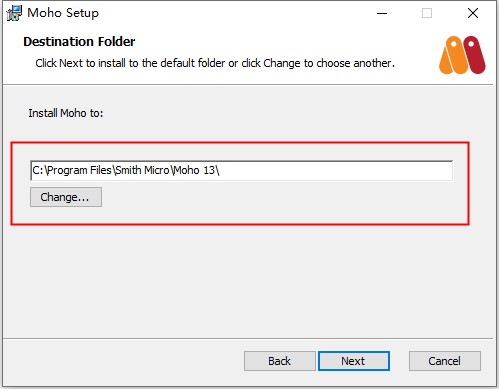
Task: Click the "Install Moho to:" label
Action: [66, 113]
